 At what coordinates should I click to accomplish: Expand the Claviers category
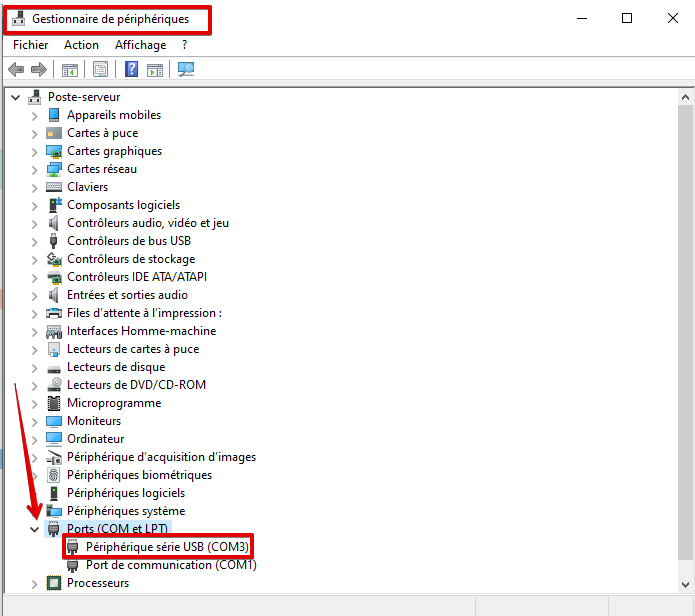pos(35,188)
